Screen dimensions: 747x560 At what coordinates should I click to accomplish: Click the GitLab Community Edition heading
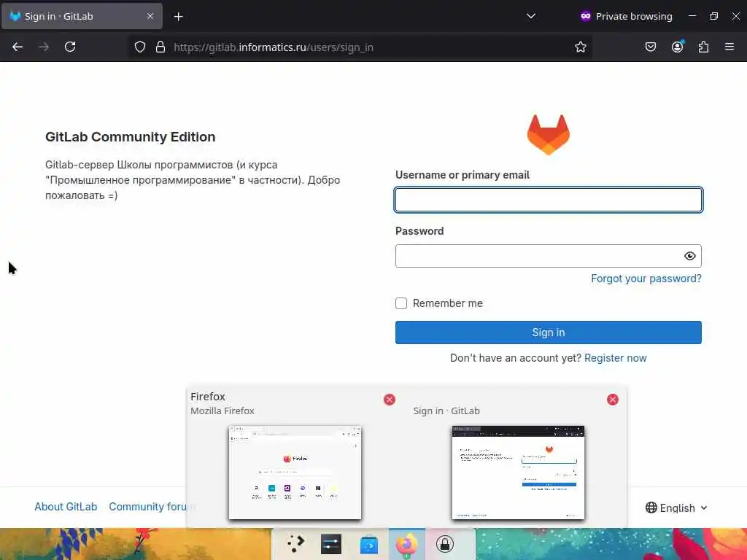click(130, 137)
